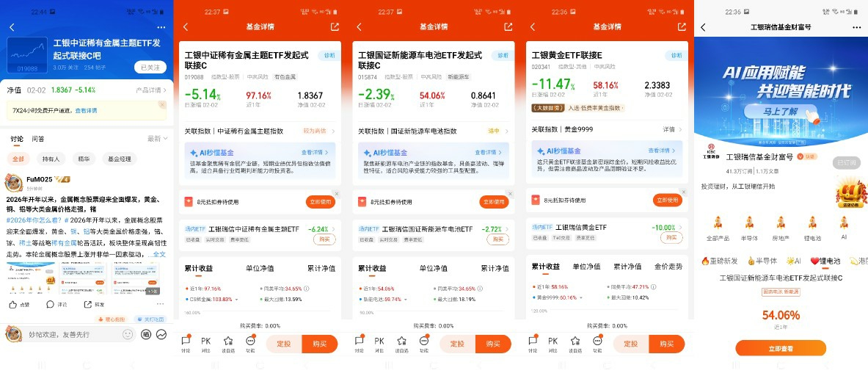
Task: Toggle the 已订阅 subscription button
Action: [847, 163]
